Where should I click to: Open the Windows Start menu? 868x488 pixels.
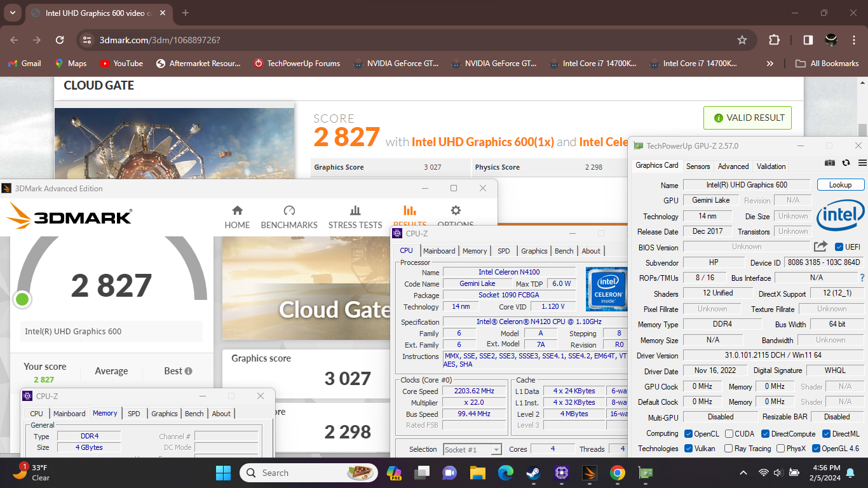(224, 473)
